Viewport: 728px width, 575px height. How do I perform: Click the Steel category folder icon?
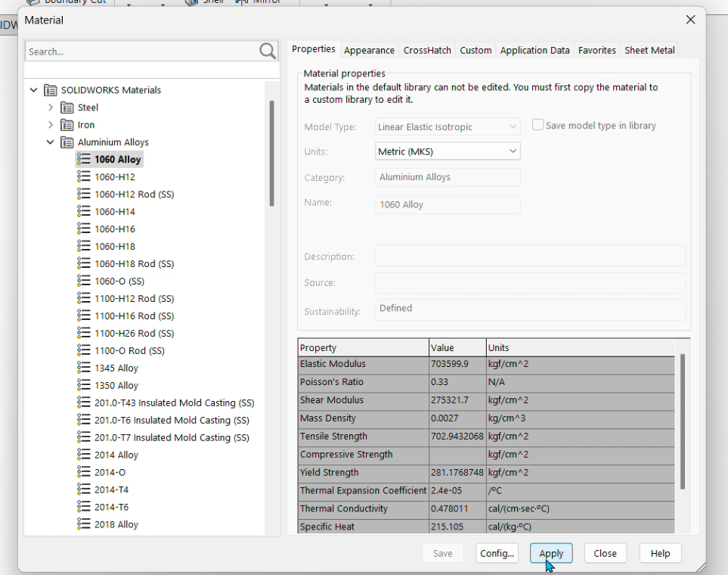65,107
